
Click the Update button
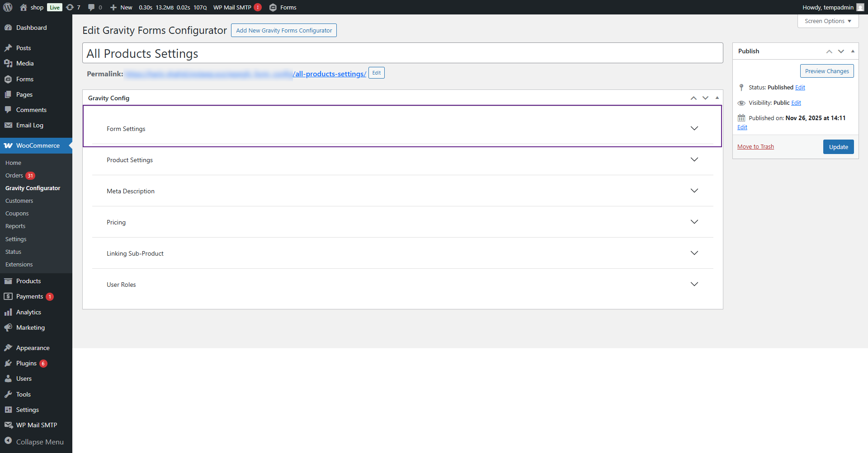[x=838, y=147]
